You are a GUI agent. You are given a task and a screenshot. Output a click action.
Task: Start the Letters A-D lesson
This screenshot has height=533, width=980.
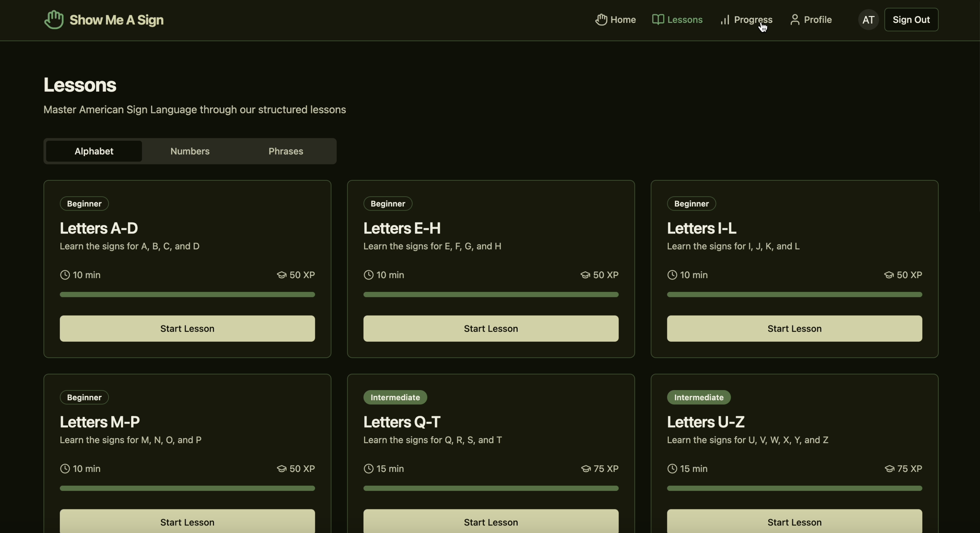[187, 329]
